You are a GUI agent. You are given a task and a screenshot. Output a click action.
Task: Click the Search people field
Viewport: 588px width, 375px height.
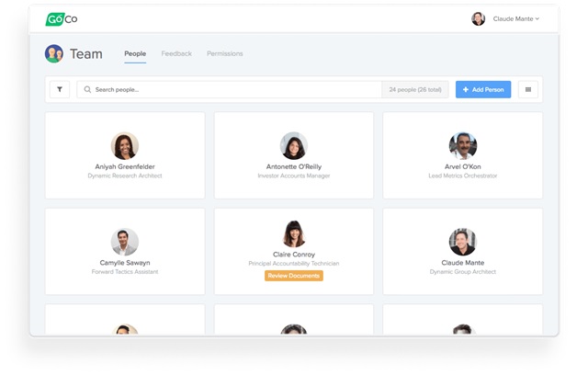229,90
